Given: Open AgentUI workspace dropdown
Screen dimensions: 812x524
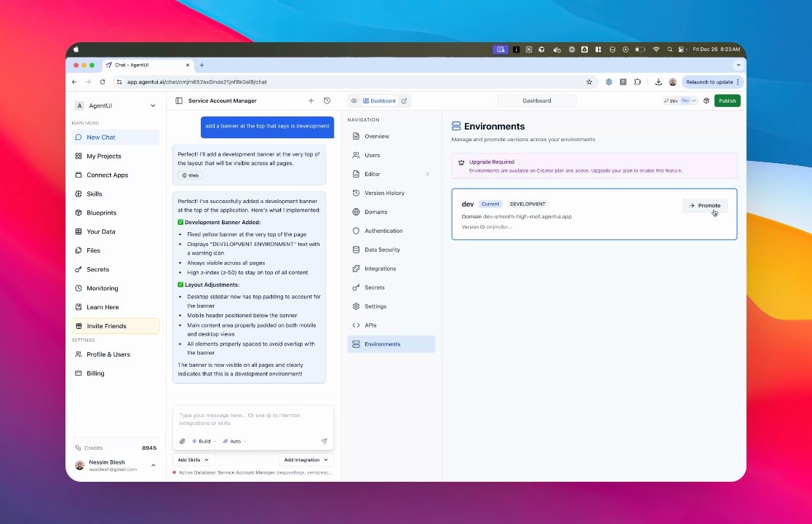Looking at the screenshot, I should click(116, 106).
